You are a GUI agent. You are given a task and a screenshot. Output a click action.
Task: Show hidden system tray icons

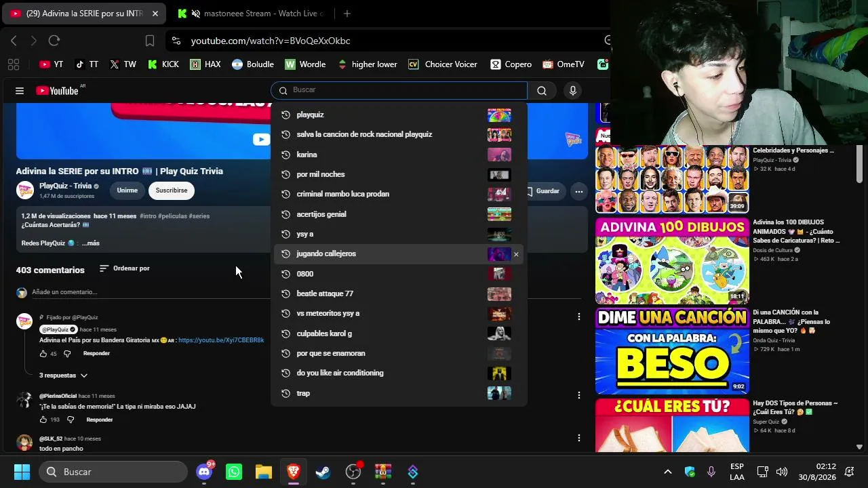point(668,472)
